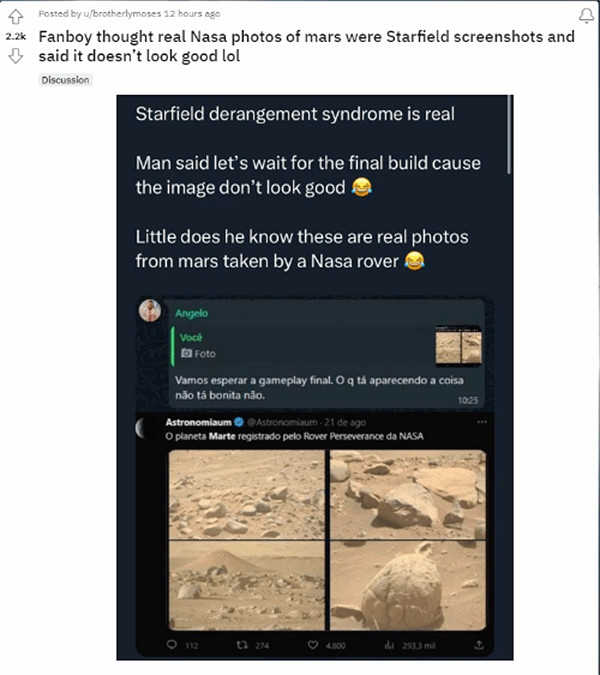Image resolution: width=600 pixels, height=675 pixels.
Task: Click the retweet icon showing 274
Action: (243, 644)
